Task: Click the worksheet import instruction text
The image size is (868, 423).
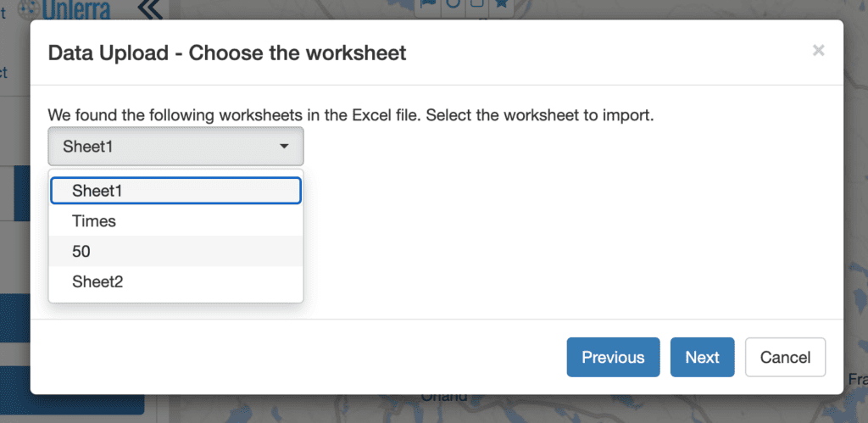Action: tap(351, 116)
